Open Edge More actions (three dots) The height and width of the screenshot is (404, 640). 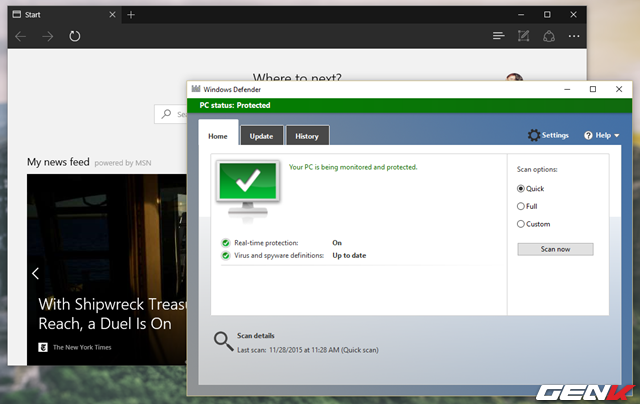(574, 36)
